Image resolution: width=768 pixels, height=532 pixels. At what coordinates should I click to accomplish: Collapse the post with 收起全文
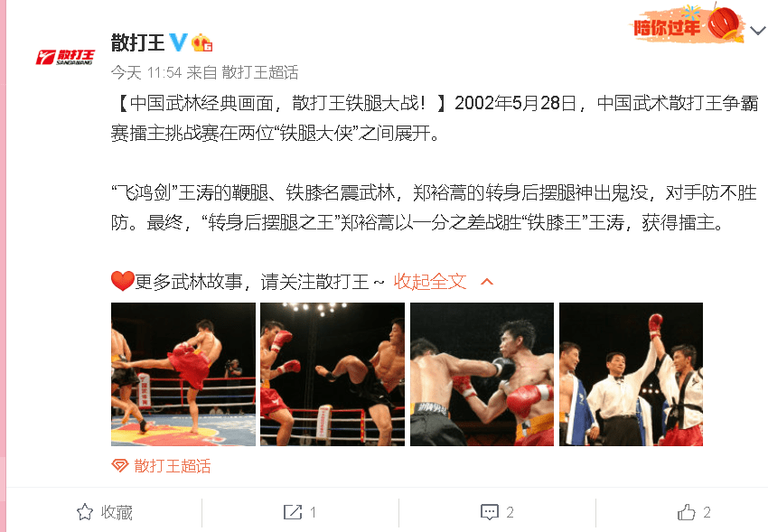point(430,282)
